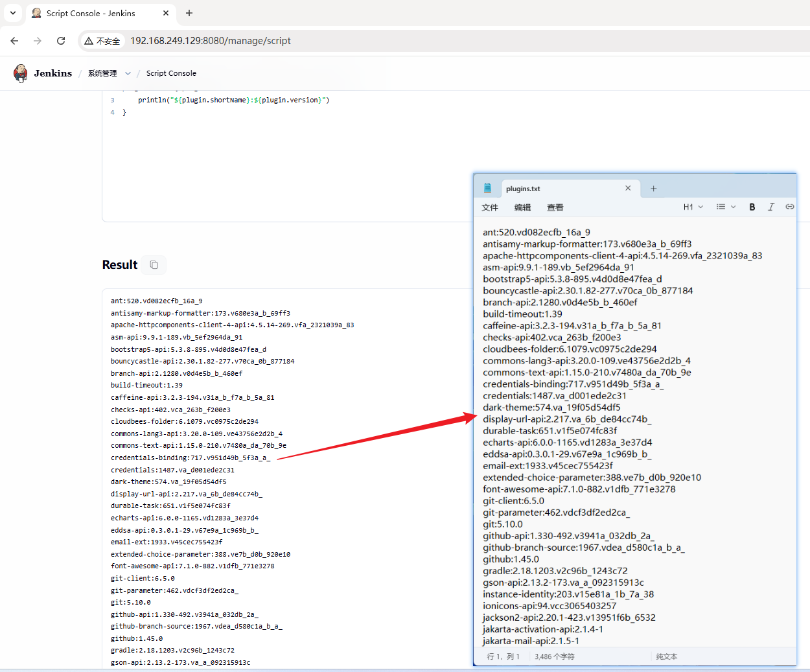810x672 pixels.
Task: Open the 查看 menu in Notepad
Action: (x=555, y=207)
